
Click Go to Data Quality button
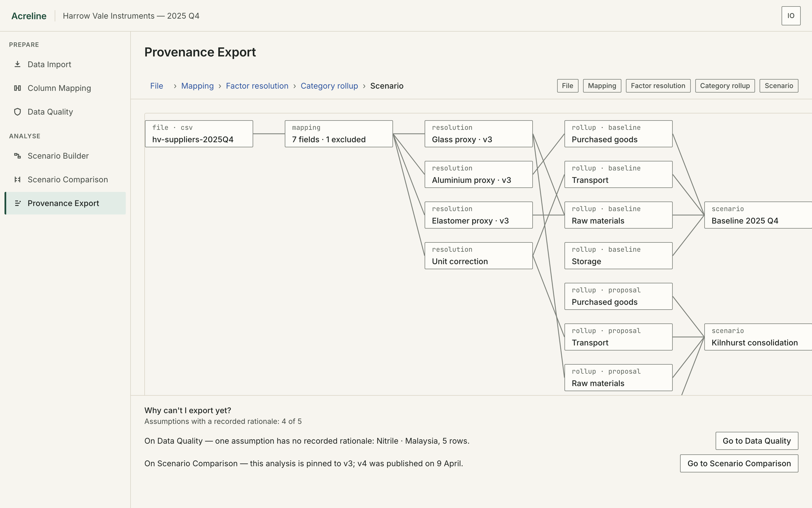click(757, 441)
